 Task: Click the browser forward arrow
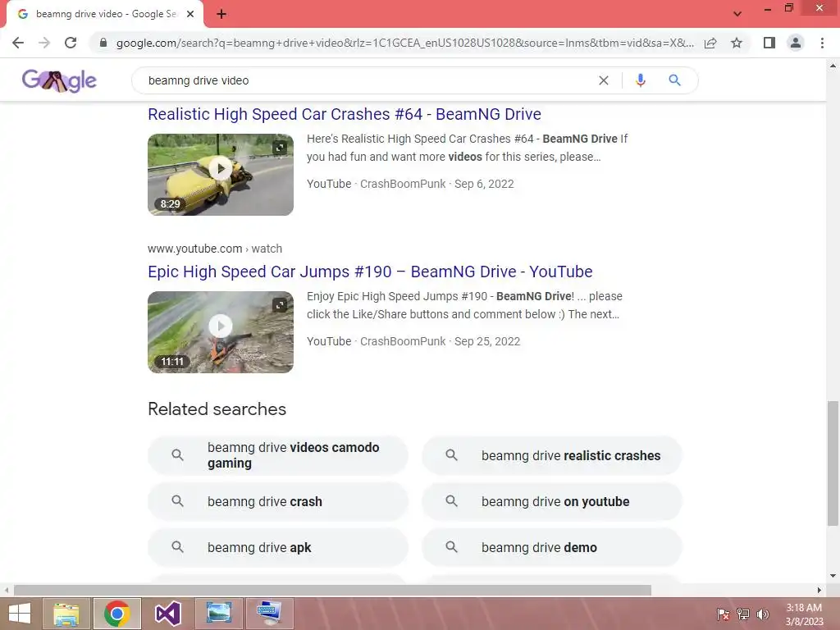click(x=44, y=43)
